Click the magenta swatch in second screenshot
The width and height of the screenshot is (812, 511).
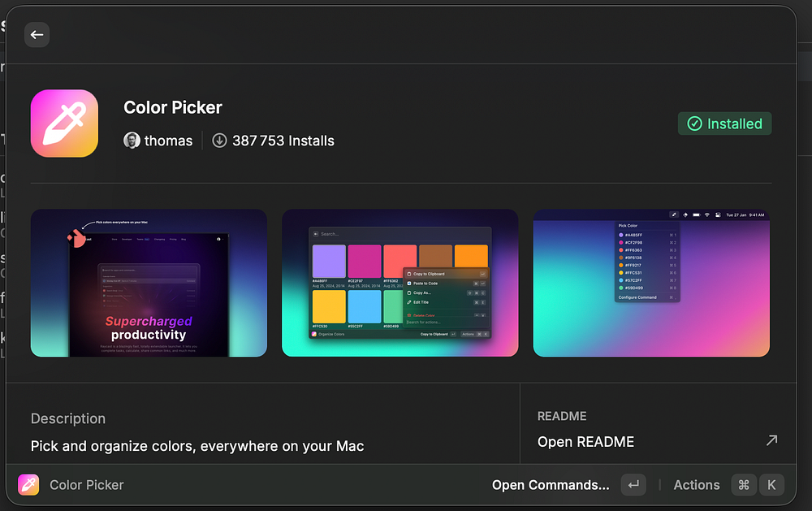(x=365, y=262)
